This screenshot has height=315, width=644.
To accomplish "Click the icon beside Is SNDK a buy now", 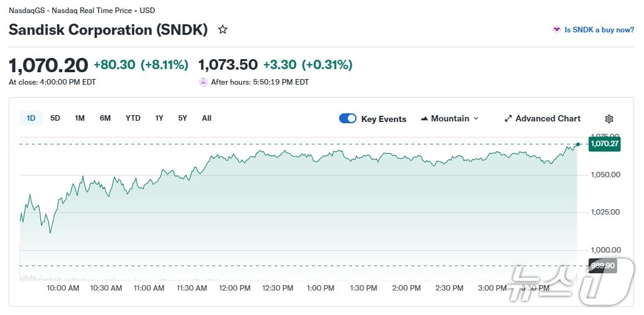I will [x=556, y=29].
